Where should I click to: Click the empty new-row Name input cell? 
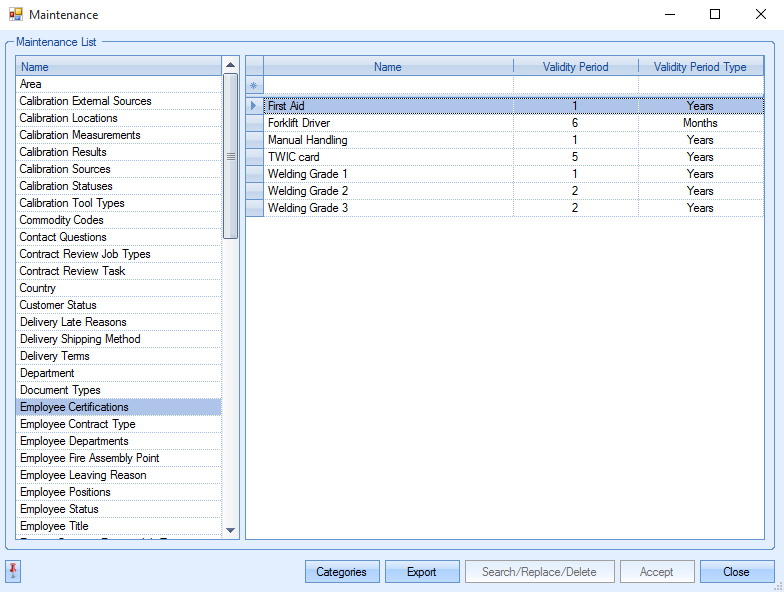388,85
